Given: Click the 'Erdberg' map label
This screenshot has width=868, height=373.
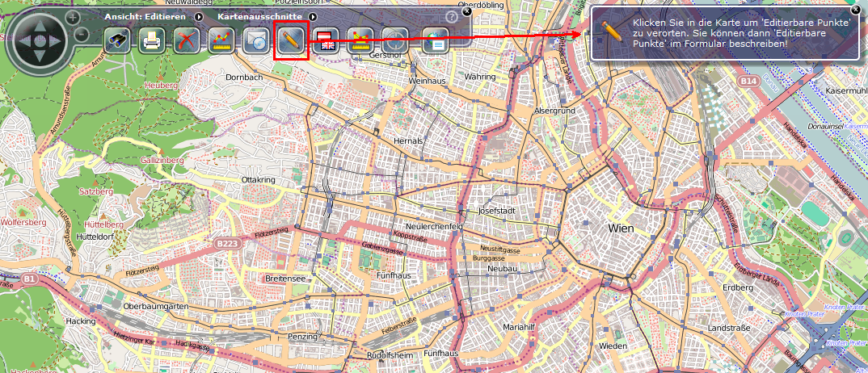Looking at the screenshot, I should [738, 288].
